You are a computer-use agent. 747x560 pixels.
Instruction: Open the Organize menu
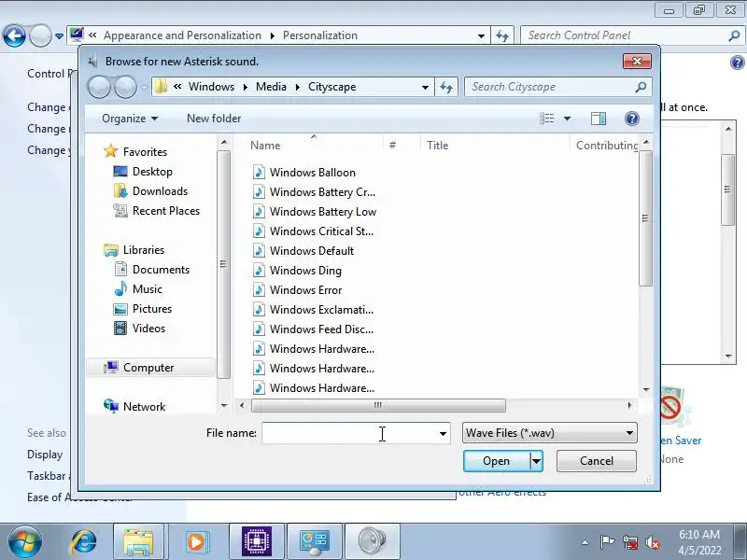click(x=130, y=119)
